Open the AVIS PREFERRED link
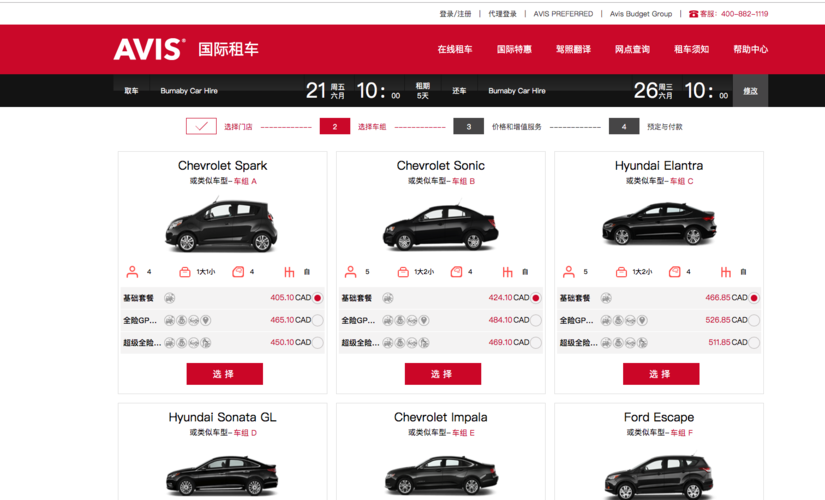Screen dimensions: 825x500 click(x=563, y=14)
